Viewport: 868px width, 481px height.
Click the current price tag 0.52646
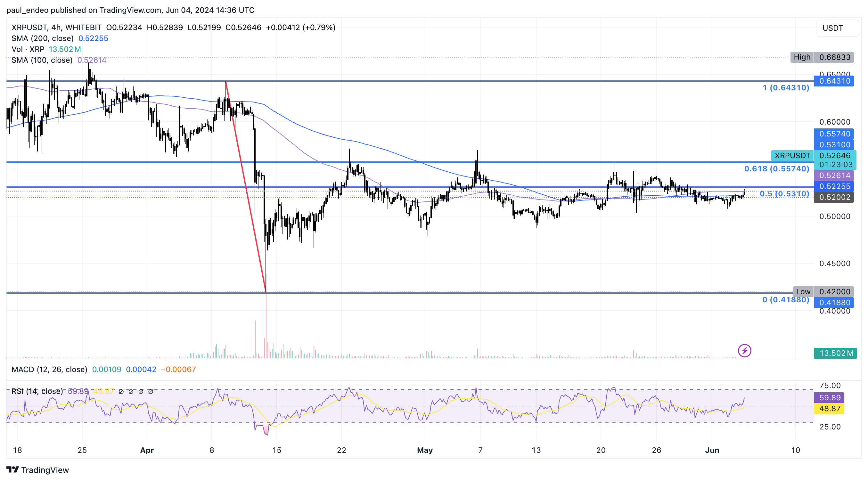836,156
